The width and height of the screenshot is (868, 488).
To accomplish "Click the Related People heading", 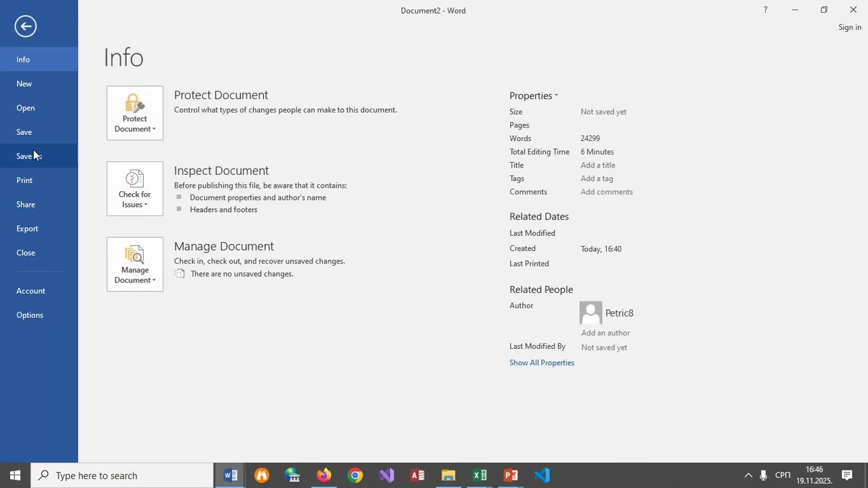I will [x=541, y=290].
